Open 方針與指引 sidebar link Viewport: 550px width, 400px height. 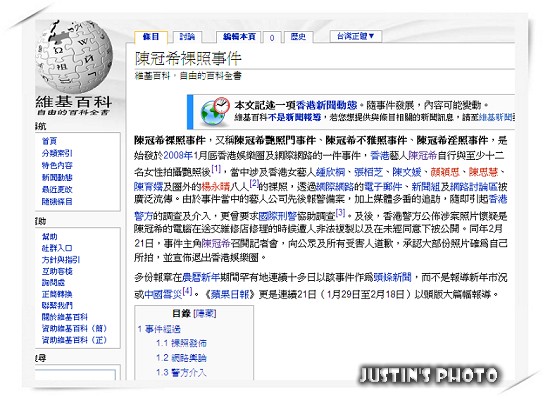pyautogui.click(x=61, y=259)
